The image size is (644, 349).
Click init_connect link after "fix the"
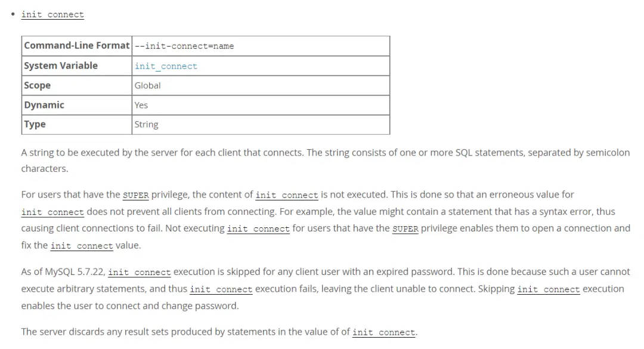pos(82,246)
